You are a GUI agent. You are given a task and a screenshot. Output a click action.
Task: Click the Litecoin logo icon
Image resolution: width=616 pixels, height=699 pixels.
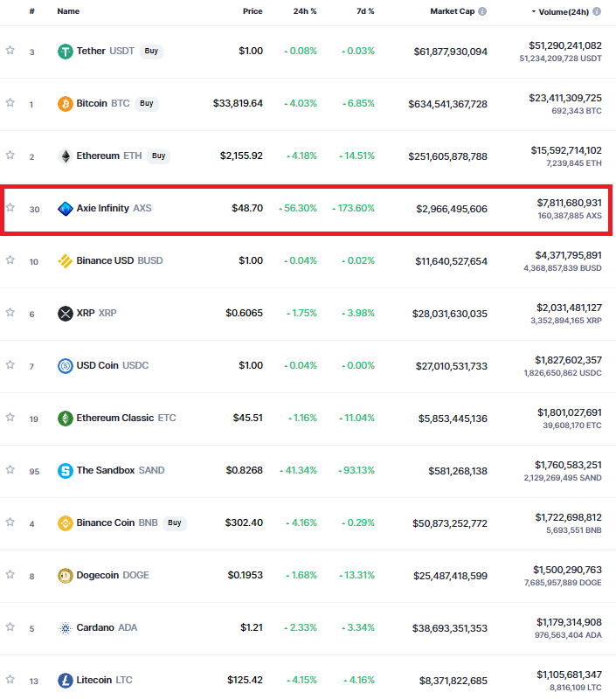point(65,681)
